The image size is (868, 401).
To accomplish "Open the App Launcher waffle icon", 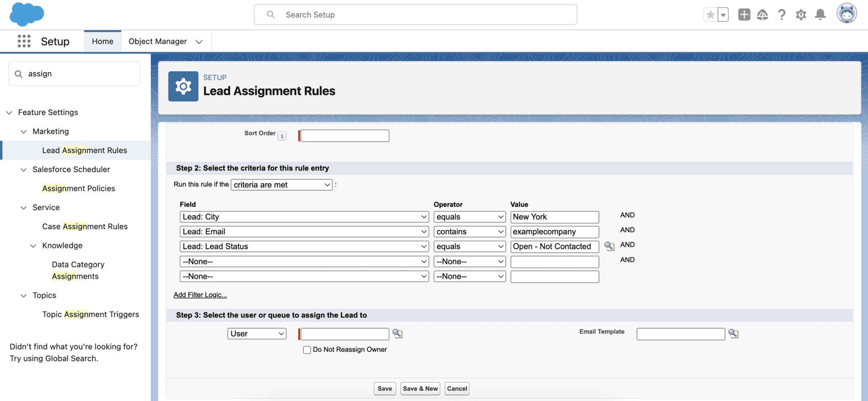I will click(x=24, y=41).
